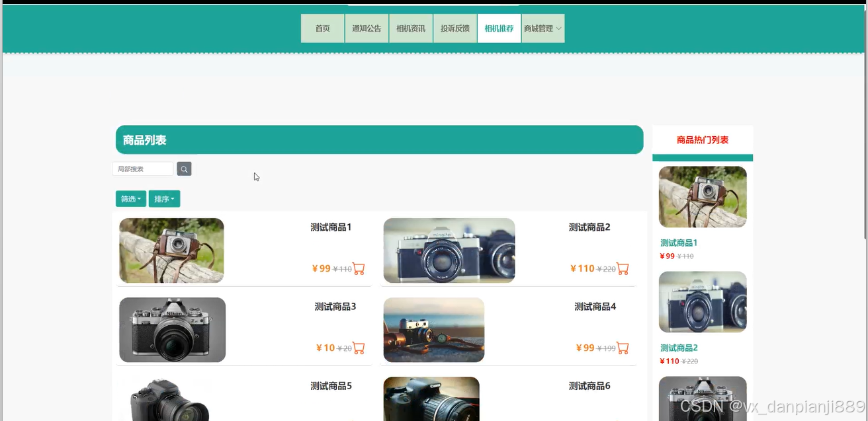Click 测试商品2 link in hot list
868x421 pixels.
point(679,348)
